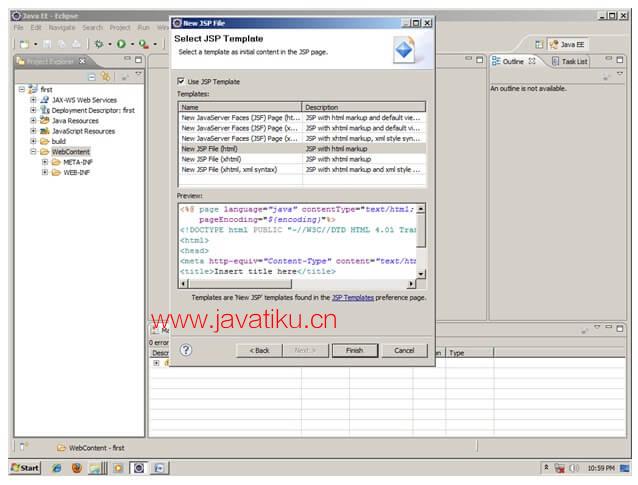Open the Navigate menu

pyautogui.click(x=62, y=28)
